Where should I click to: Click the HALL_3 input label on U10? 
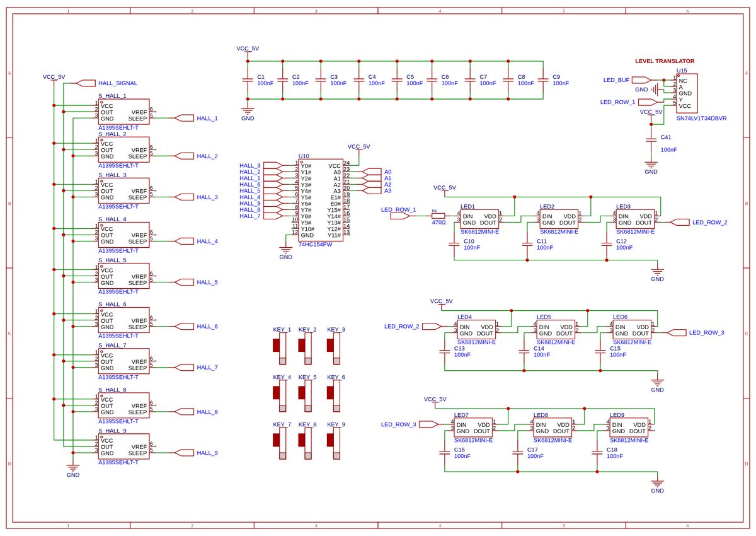click(250, 165)
